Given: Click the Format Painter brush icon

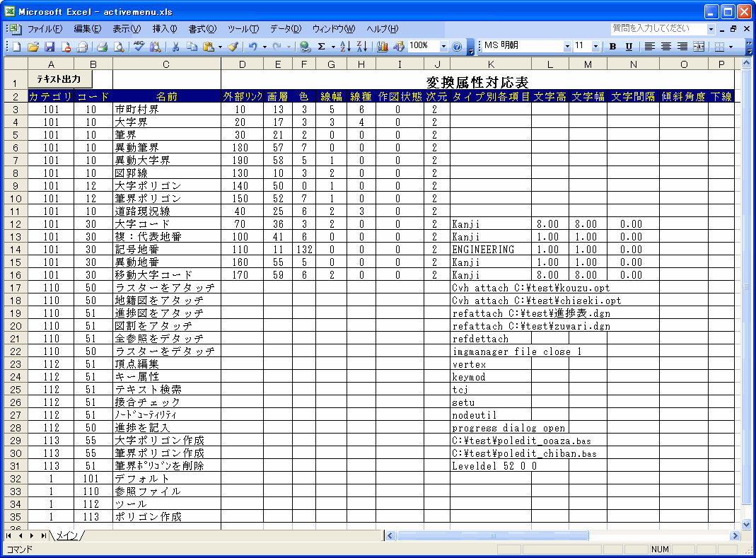Looking at the screenshot, I should tap(233, 47).
